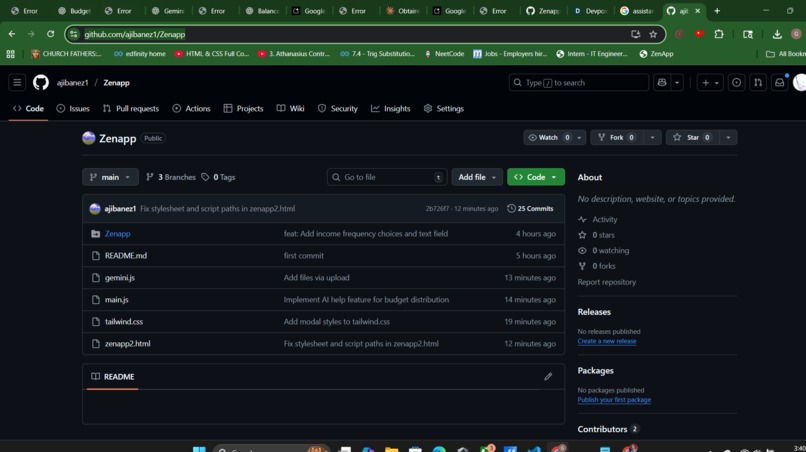The height and width of the screenshot is (452, 806).
Task: Click the Report repository link
Action: click(607, 282)
